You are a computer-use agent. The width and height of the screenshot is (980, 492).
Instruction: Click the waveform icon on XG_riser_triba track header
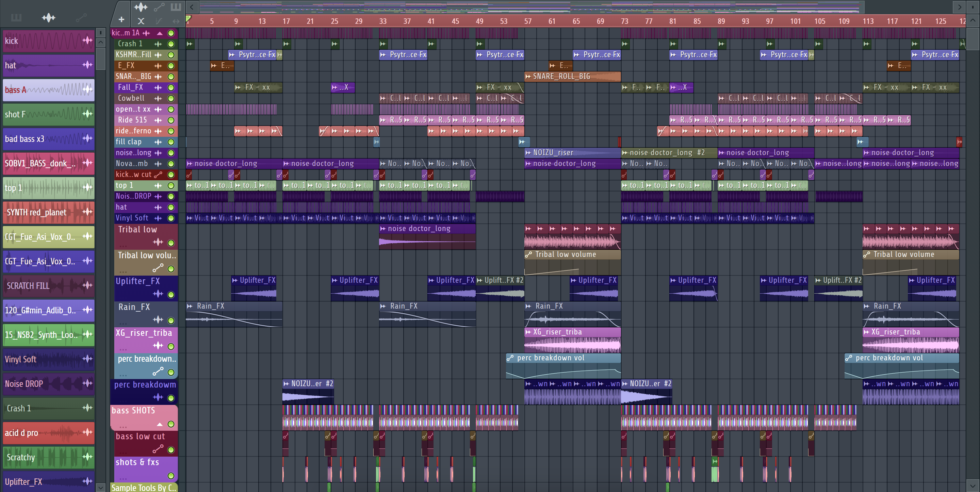158,346
